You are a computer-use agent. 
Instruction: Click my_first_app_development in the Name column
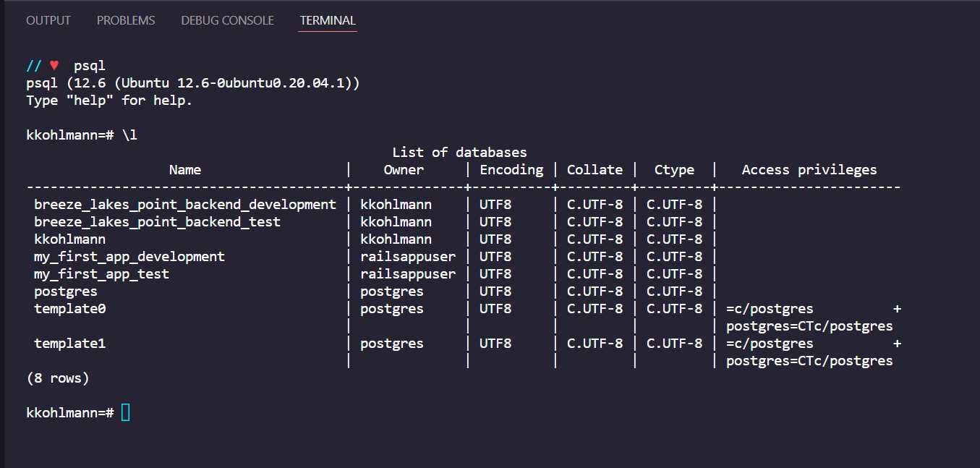[129, 257]
